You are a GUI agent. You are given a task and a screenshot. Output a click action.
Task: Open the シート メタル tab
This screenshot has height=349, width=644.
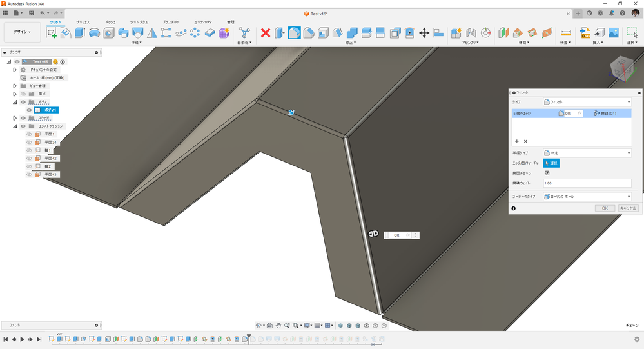tap(139, 22)
